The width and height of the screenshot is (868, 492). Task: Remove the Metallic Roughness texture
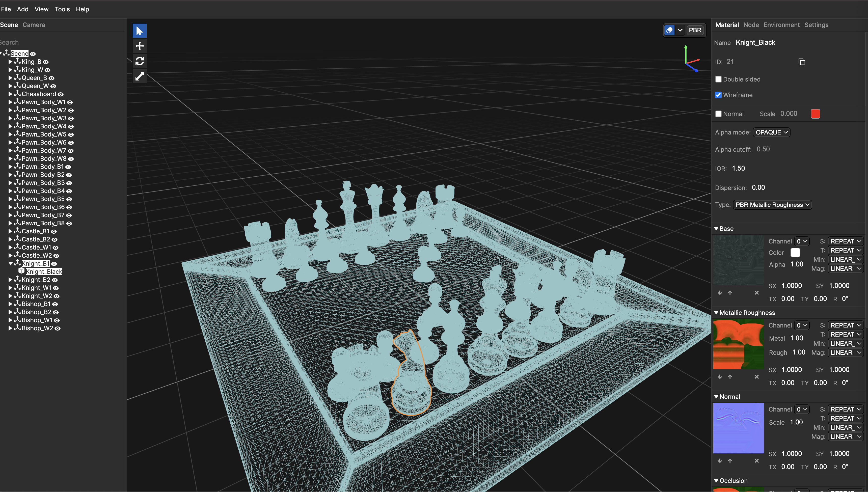756,377
